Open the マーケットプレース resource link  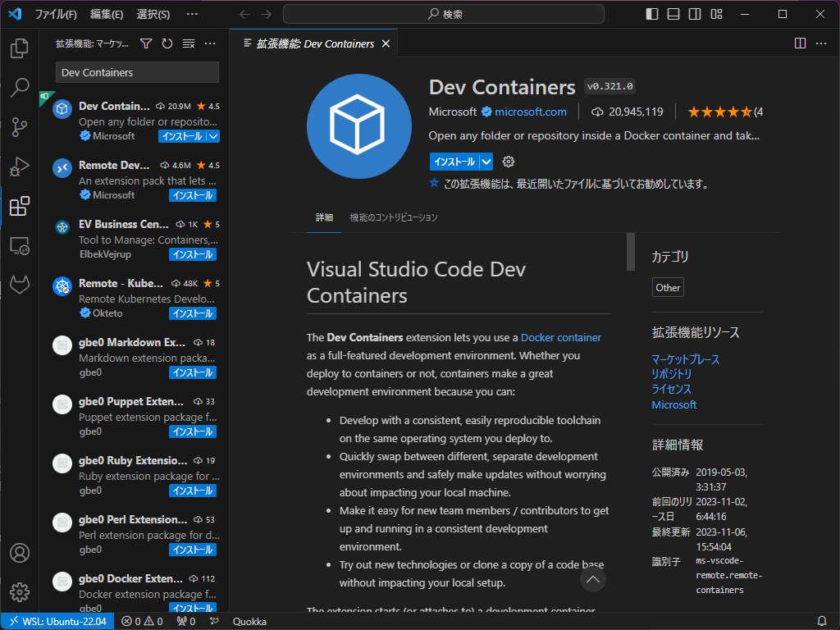click(685, 359)
